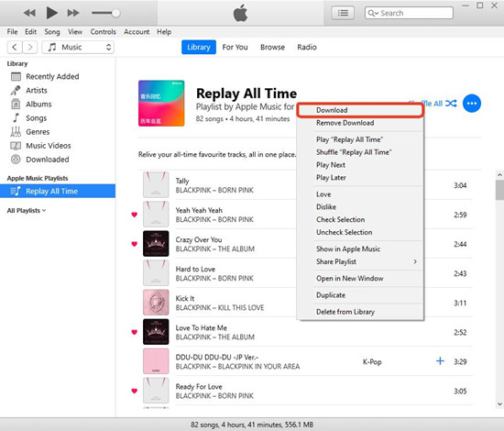The height and width of the screenshot is (431, 504).
Task: Toggle the love heart on Yeah Yeah Yeah
Action: click(x=135, y=215)
